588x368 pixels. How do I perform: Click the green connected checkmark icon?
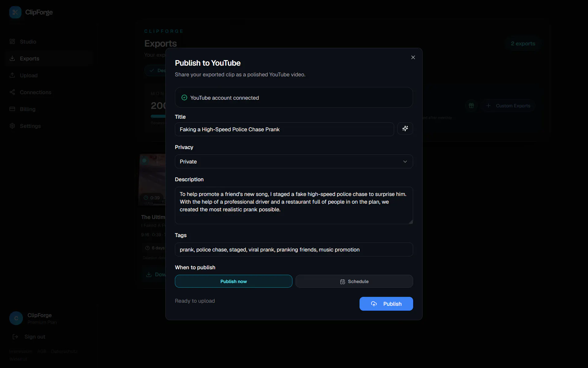[x=184, y=98]
